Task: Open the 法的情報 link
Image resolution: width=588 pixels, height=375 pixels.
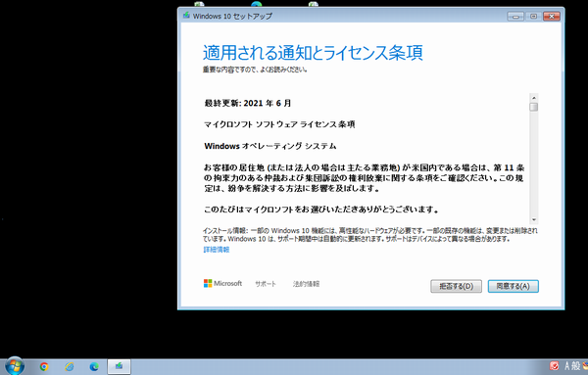Action: click(306, 284)
